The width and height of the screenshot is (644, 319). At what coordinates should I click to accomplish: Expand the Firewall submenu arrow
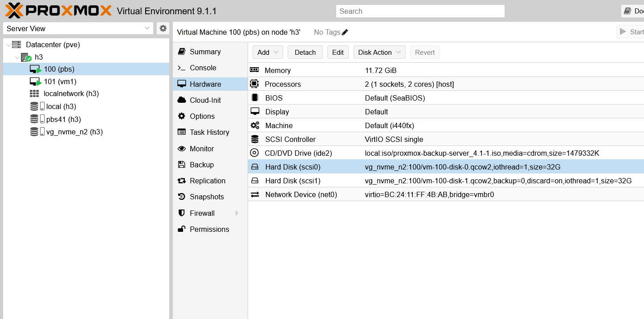tap(237, 213)
